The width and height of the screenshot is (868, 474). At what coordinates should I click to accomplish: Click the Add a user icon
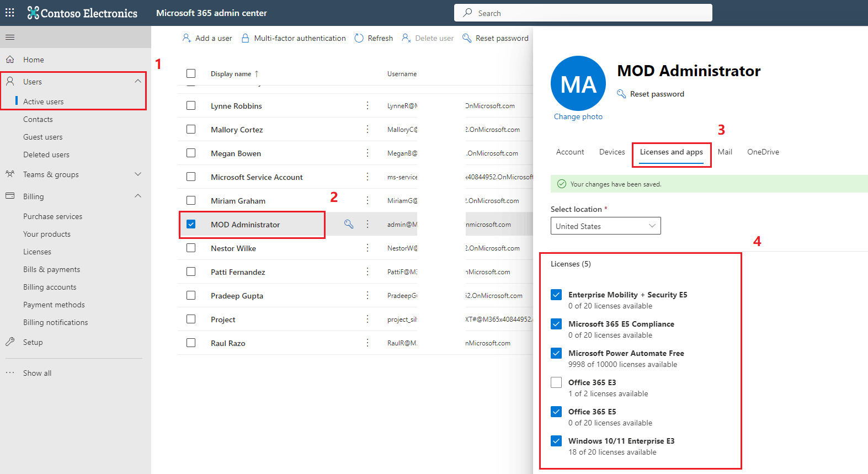[x=187, y=38]
